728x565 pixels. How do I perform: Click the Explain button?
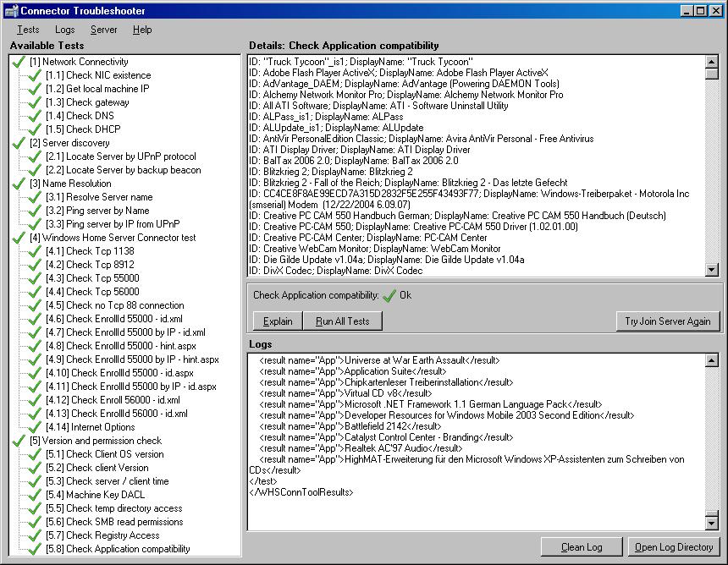point(278,321)
